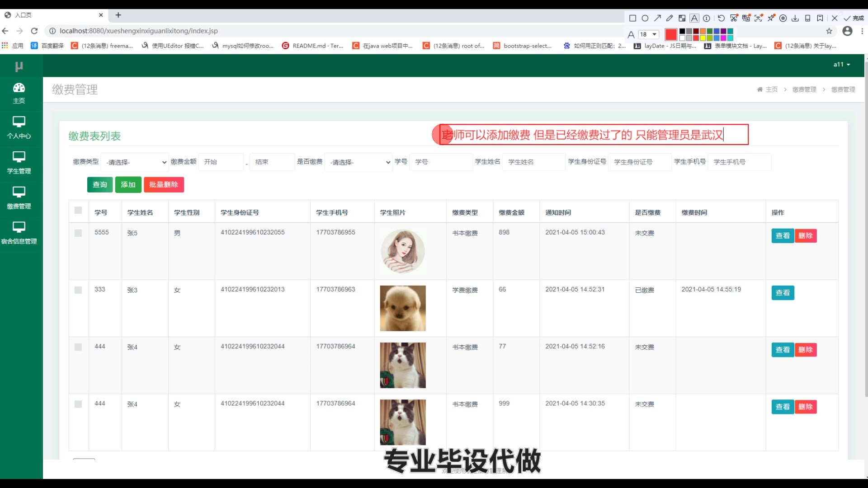
Task: Check the row for student 333
Action: pyautogui.click(x=78, y=290)
